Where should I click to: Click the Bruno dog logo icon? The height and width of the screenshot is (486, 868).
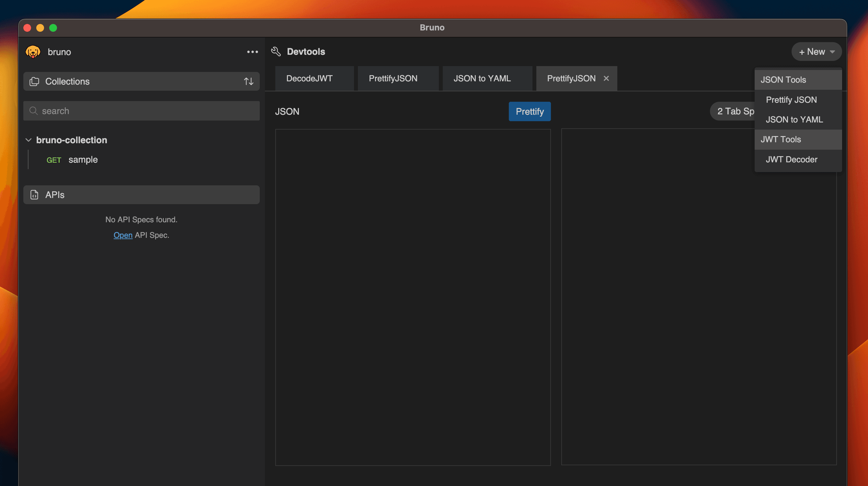tap(33, 52)
